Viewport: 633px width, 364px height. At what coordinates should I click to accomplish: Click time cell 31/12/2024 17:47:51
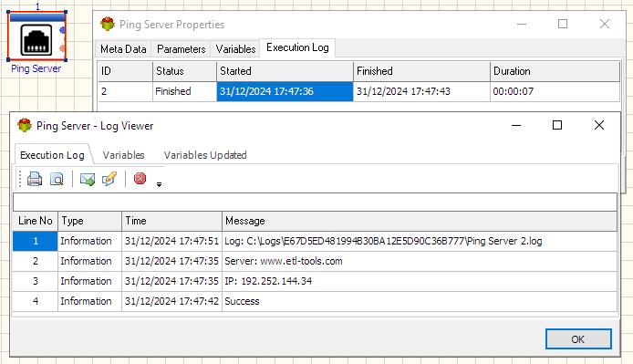(171, 241)
